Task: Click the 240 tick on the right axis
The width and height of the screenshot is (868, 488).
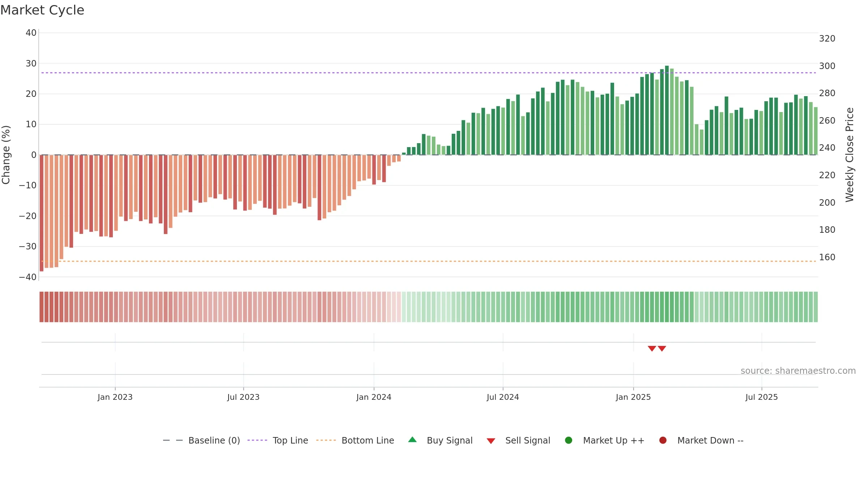Action: point(827,148)
